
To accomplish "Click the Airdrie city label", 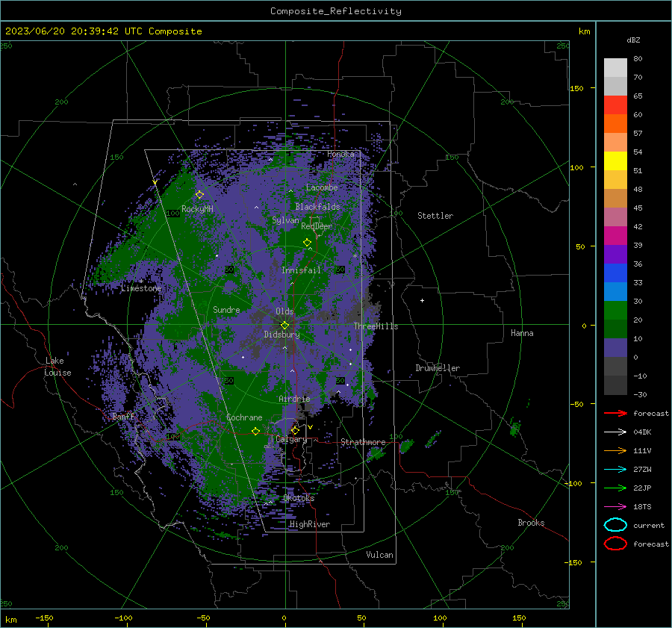I will point(294,399).
